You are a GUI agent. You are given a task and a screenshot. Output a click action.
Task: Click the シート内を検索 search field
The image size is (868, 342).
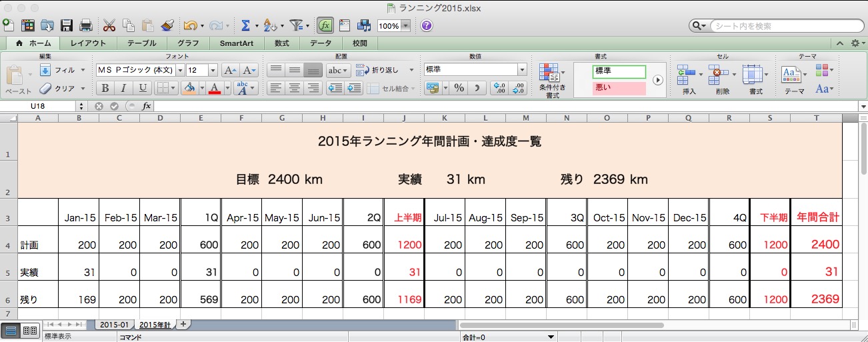[x=780, y=26]
